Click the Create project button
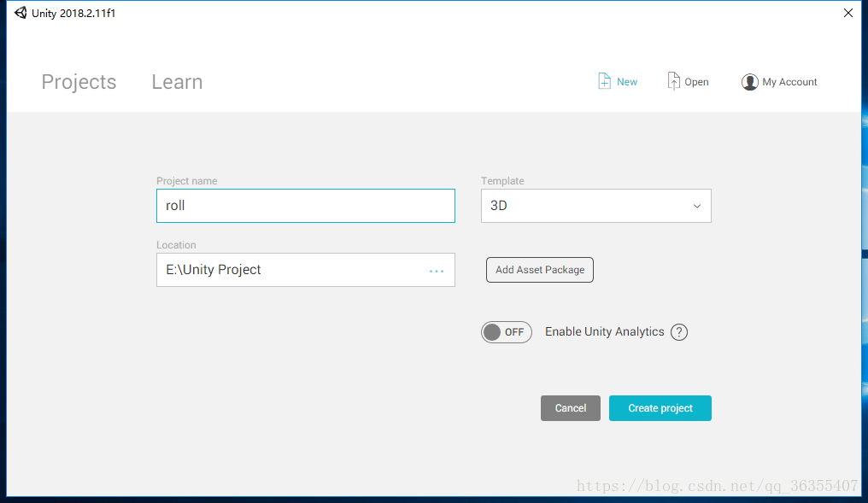Screen dimensions: 868x503 click(660, 408)
